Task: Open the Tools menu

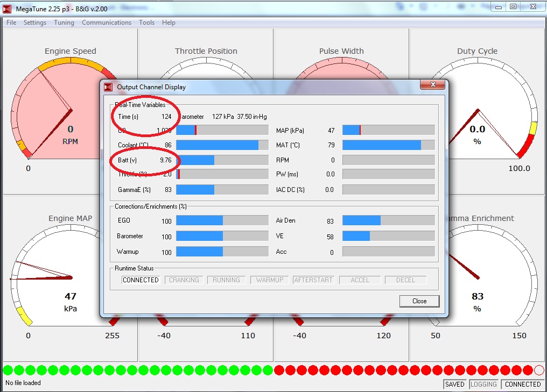Action: coord(146,23)
